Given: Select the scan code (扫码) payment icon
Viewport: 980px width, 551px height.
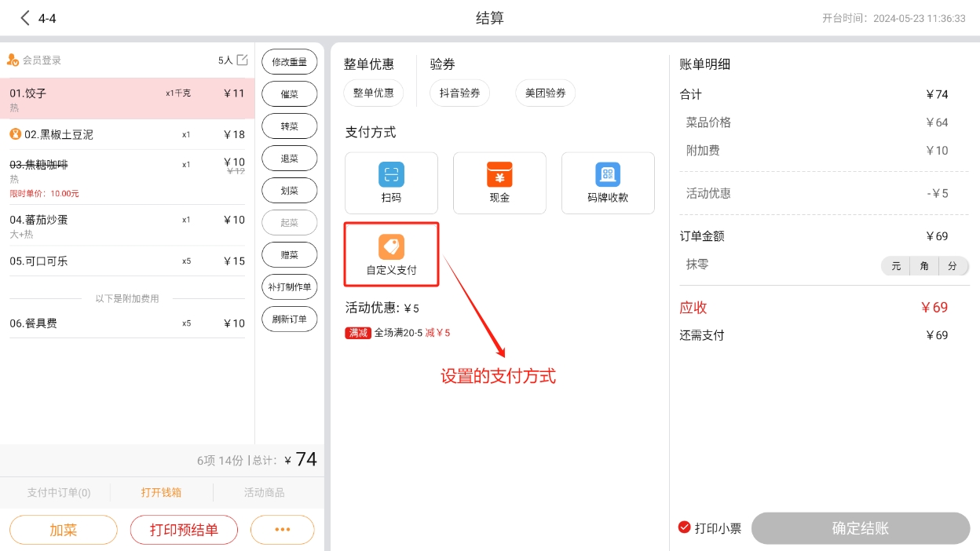Looking at the screenshot, I should click(x=391, y=174).
